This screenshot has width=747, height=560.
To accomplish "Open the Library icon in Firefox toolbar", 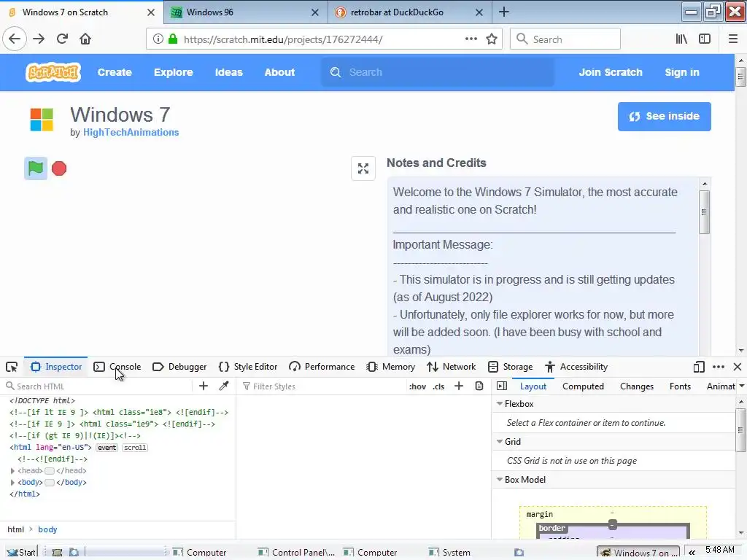I will [681, 39].
